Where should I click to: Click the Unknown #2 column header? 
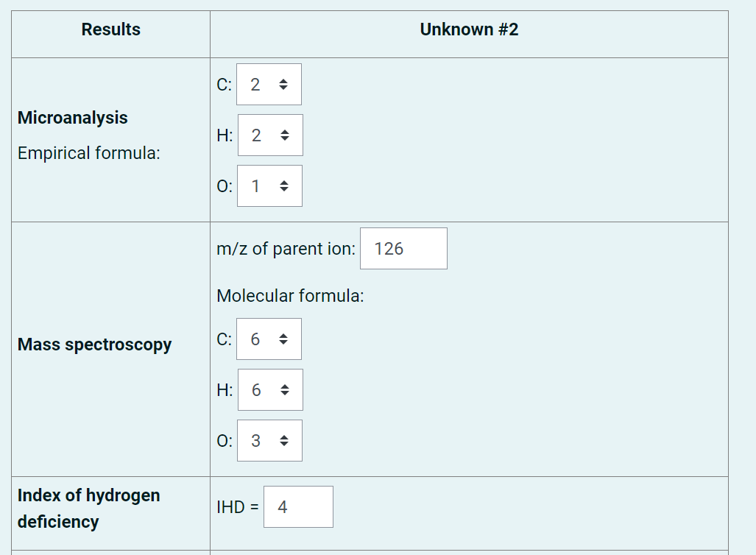click(468, 29)
